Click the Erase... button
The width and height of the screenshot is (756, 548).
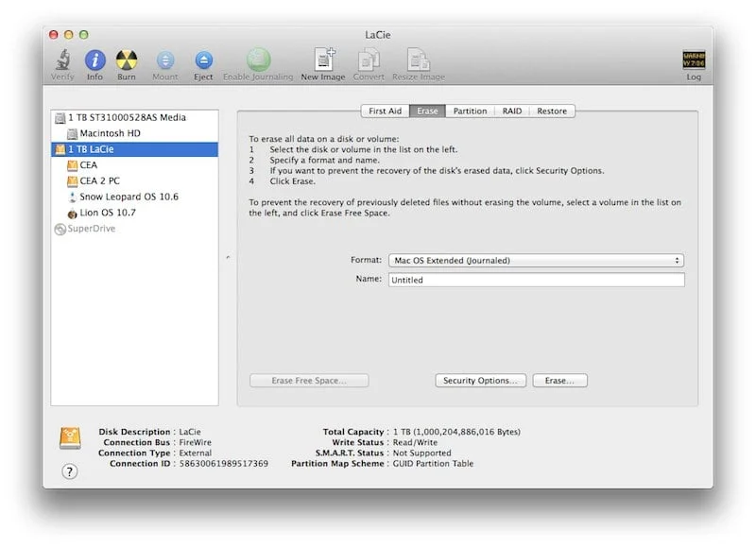point(559,381)
